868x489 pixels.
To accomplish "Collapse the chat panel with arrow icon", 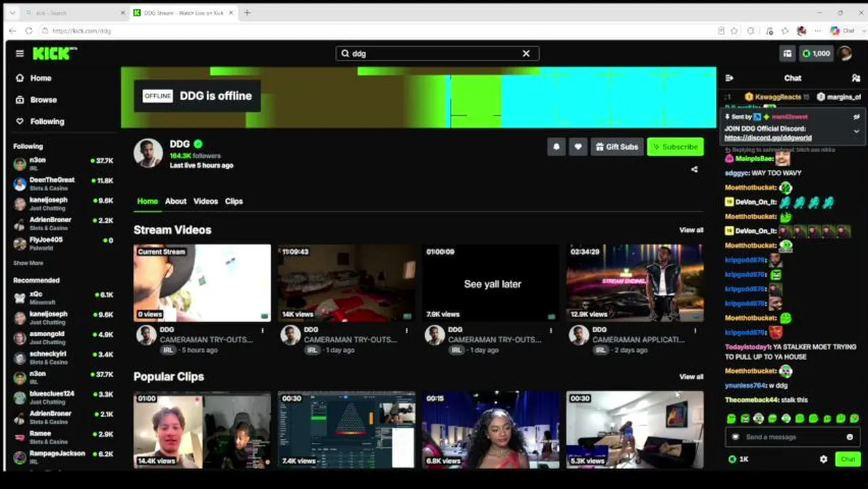I will (729, 78).
